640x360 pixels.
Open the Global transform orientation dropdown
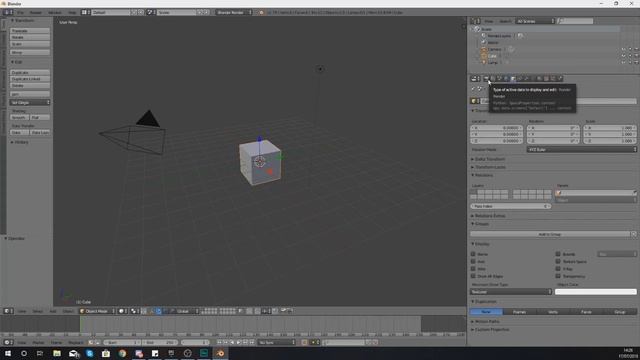[x=187, y=311]
